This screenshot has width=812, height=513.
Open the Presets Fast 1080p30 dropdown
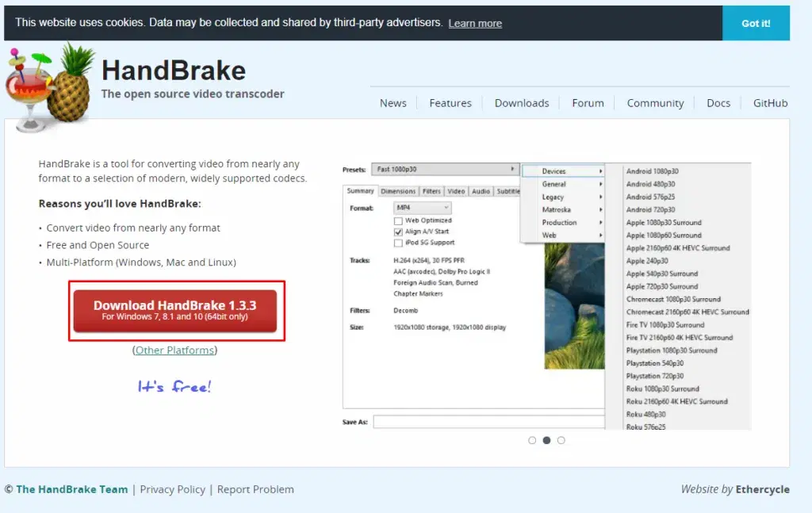pyautogui.click(x=445, y=169)
